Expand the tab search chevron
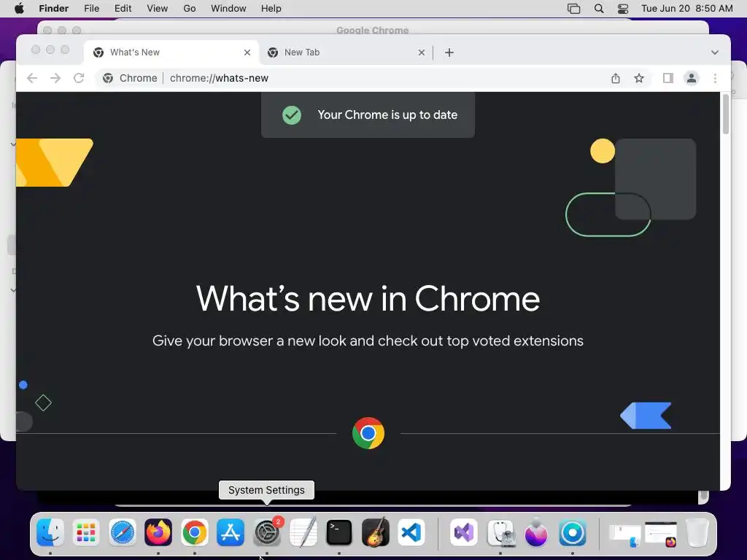The width and height of the screenshot is (747, 560). click(715, 52)
